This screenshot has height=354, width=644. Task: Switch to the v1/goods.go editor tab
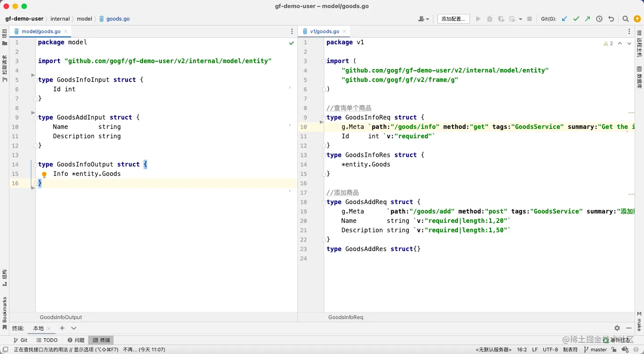(x=325, y=31)
